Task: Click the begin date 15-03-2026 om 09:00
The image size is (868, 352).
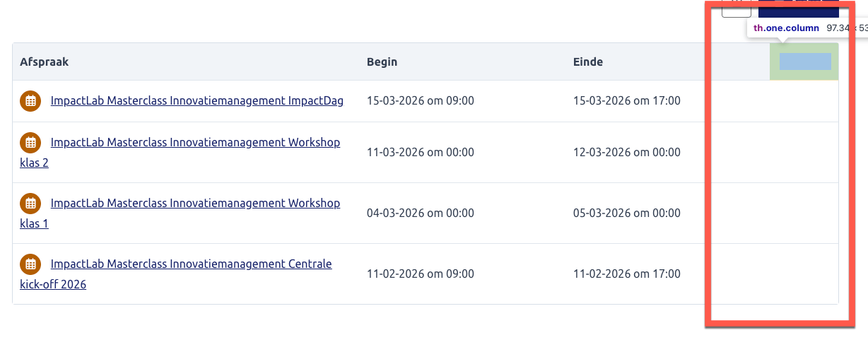Action: [420, 100]
